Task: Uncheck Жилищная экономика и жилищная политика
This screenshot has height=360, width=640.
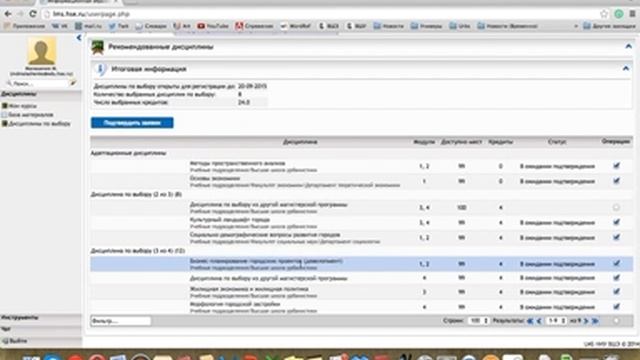Action: (x=616, y=291)
